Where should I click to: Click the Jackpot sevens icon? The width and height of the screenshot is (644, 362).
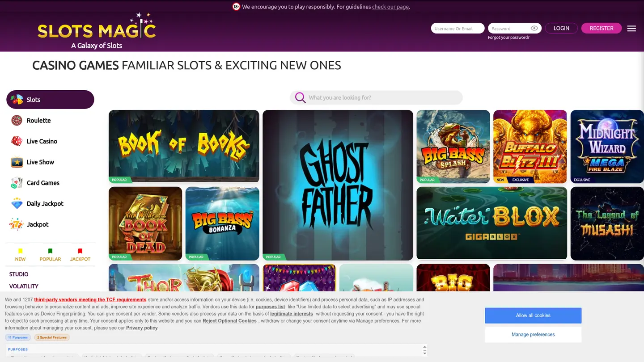pos(17,224)
